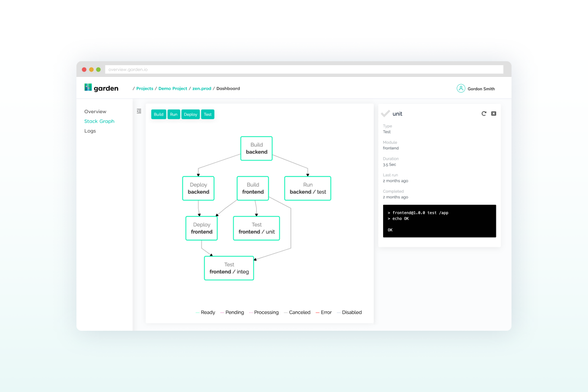Open zen.prod breadcrumb link

point(202,89)
